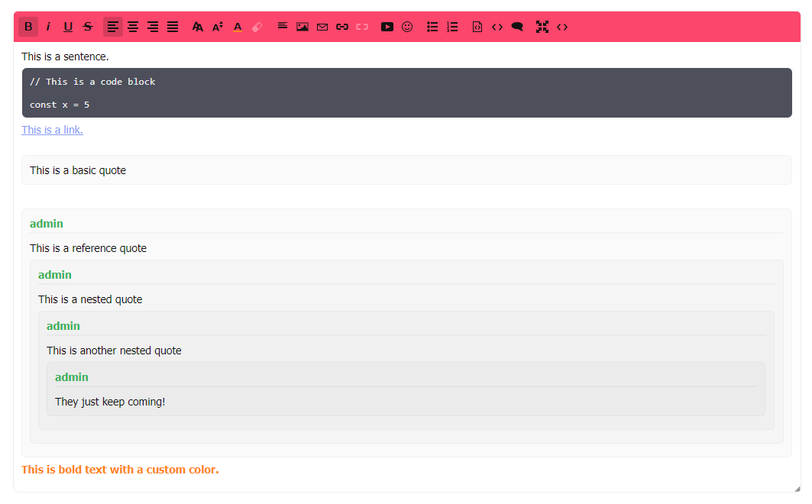Open the font name dropdown

pos(198,27)
